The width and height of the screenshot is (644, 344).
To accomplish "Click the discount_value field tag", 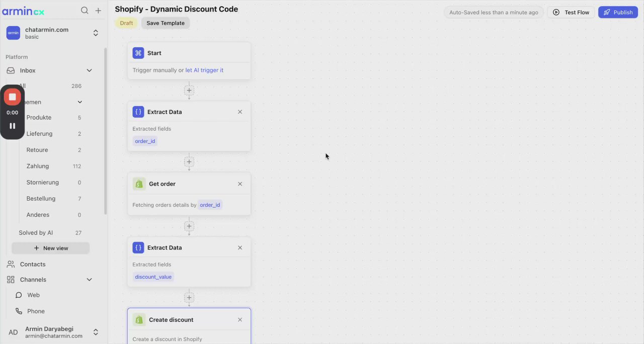I will (x=153, y=277).
